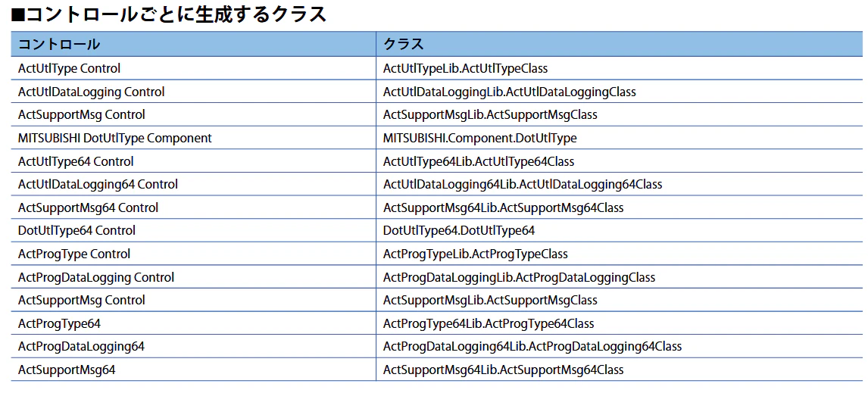
Task: Click the 'DotUtlType64 Control' cell
Action: [x=193, y=230]
